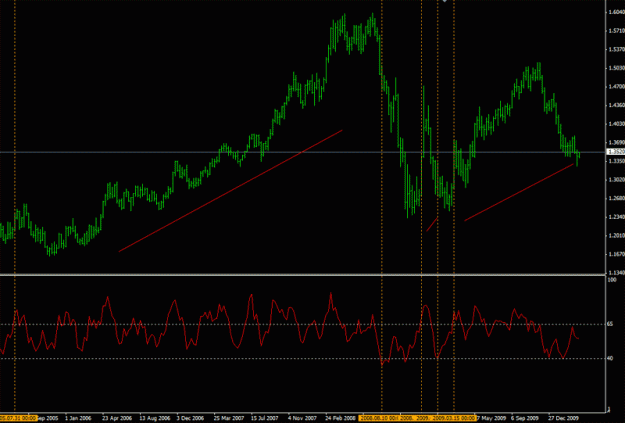The height and width of the screenshot is (423, 625).
Task: Click the 1.4700 price scale label
Action: coord(616,87)
